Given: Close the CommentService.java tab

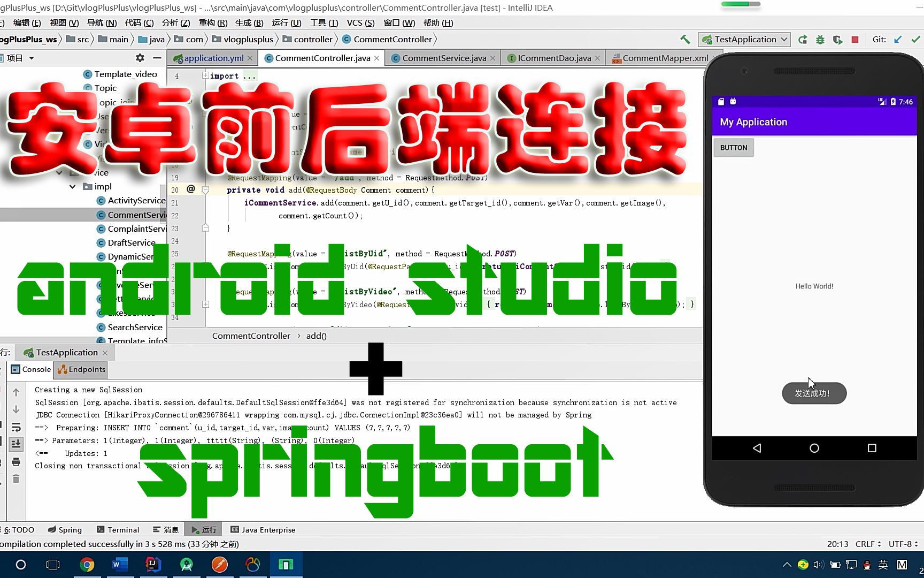Looking at the screenshot, I should [492, 58].
